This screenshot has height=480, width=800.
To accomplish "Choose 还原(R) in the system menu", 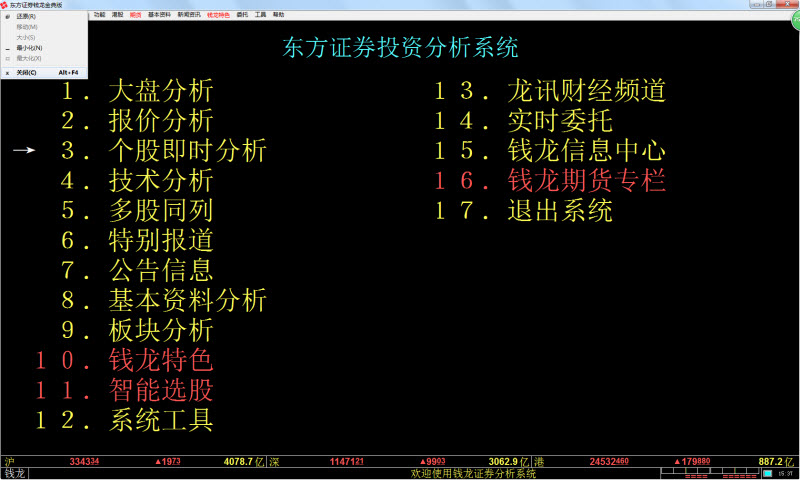I will (x=44, y=16).
